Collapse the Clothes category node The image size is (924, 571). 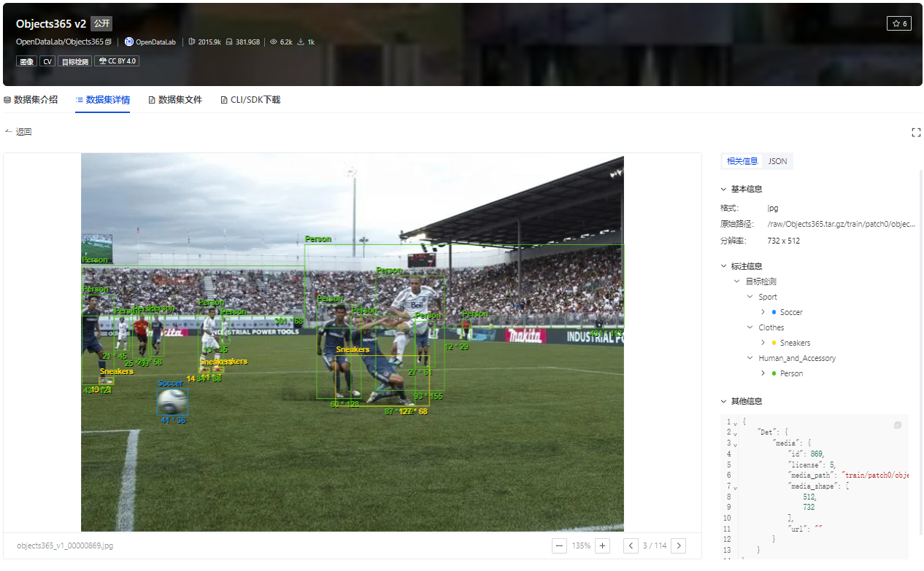(750, 327)
